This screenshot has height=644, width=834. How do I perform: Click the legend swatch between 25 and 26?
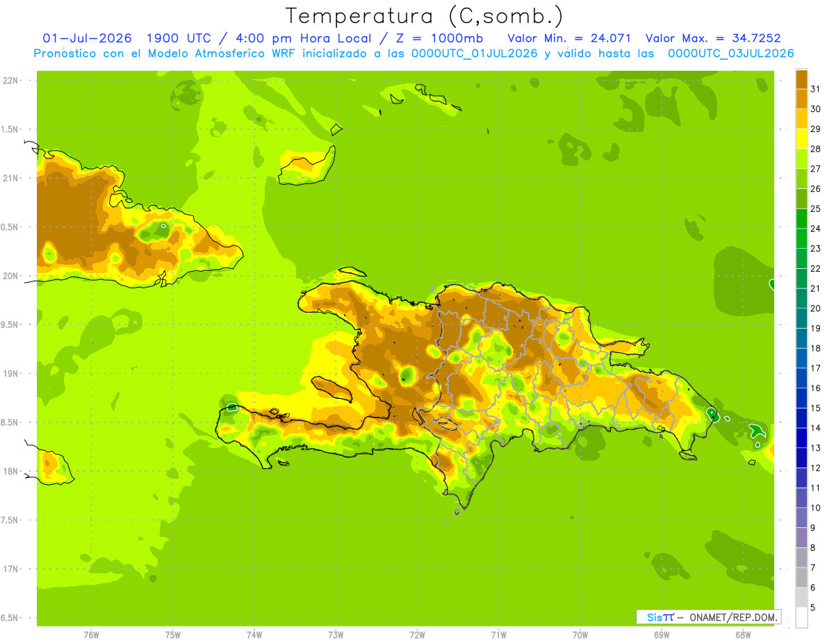[801, 198]
